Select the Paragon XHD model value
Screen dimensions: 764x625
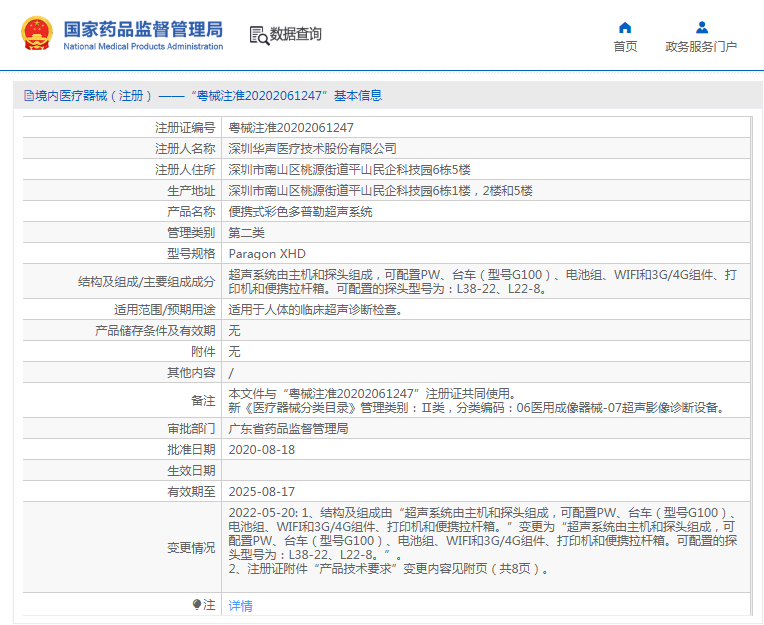(267, 253)
